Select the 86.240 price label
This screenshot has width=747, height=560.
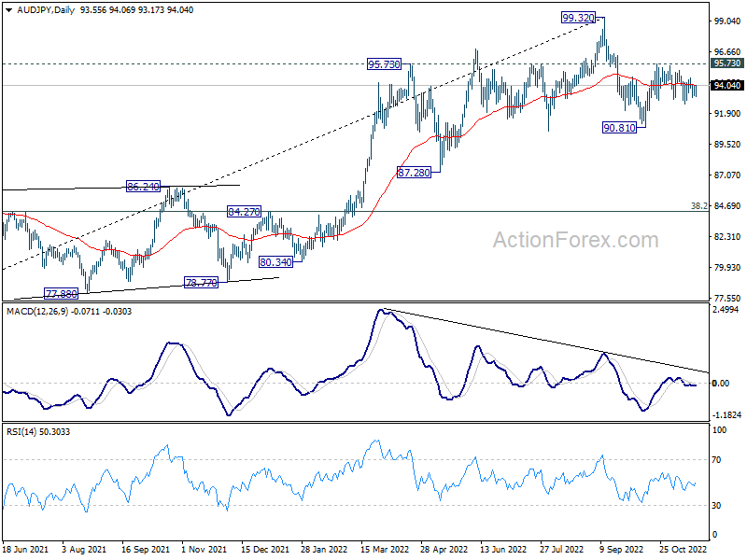pos(143,187)
